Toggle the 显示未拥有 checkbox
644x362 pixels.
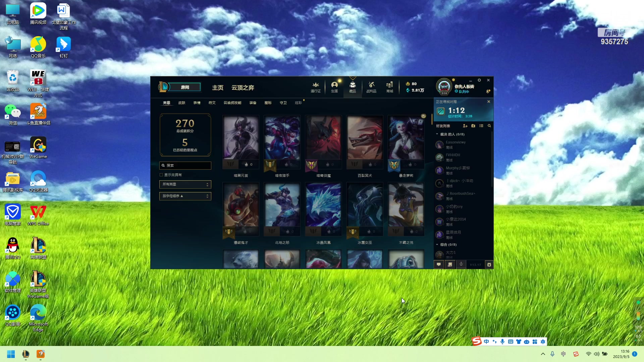pyautogui.click(x=161, y=175)
